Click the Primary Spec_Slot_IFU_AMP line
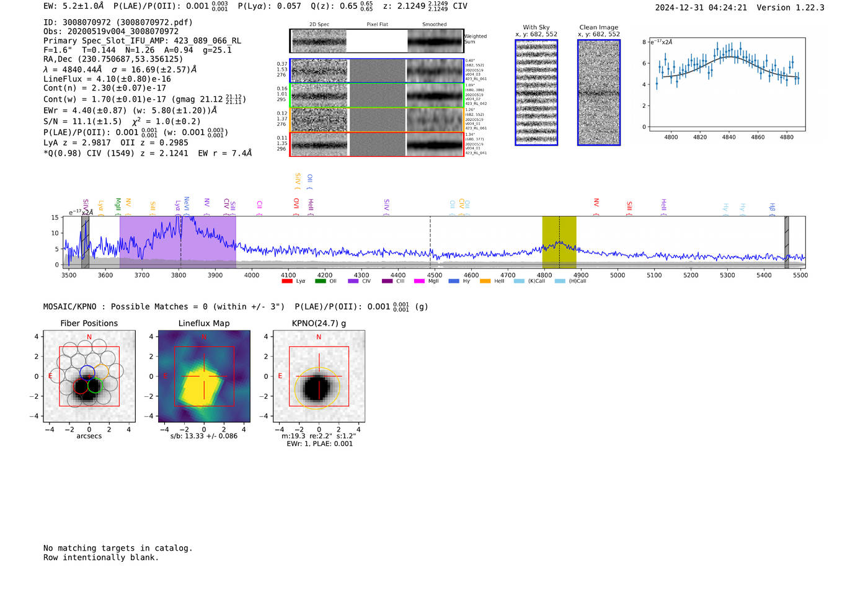This screenshot has width=868, height=591. [143, 41]
